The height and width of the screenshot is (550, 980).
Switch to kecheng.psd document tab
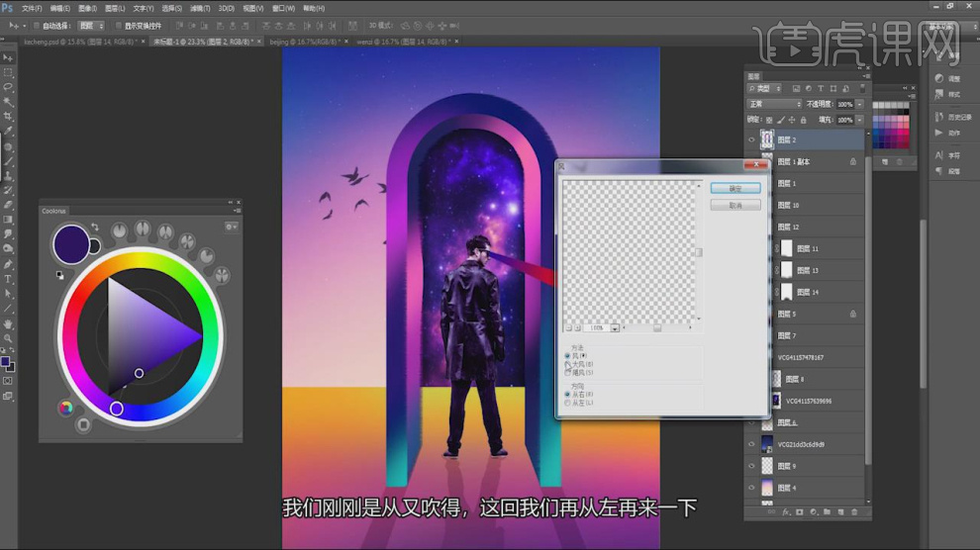pos(80,42)
